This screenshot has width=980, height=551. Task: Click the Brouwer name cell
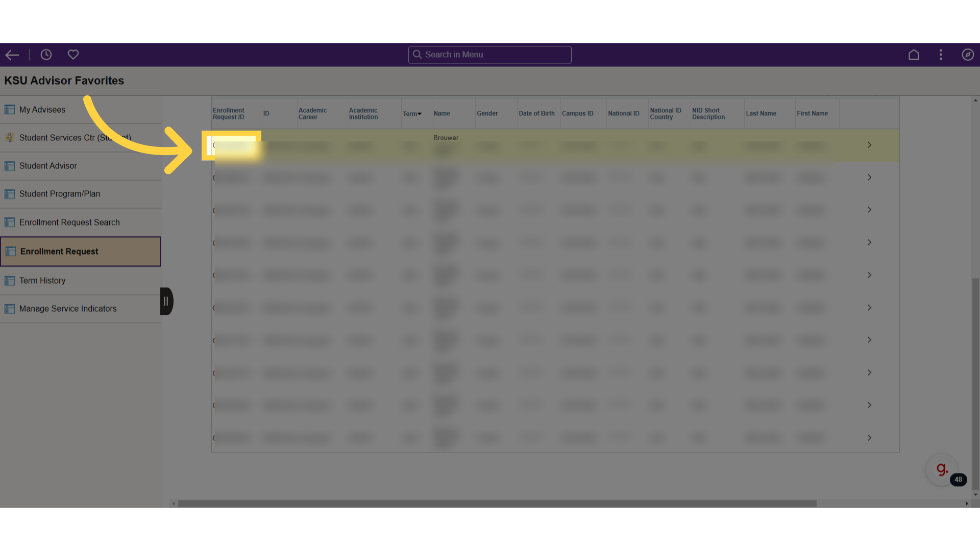click(446, 138)
